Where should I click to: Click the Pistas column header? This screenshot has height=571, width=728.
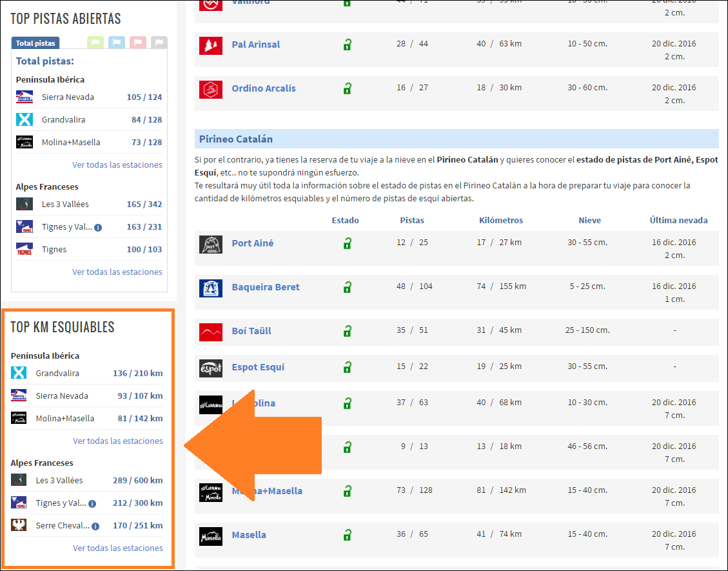click(x=412, y=220)
